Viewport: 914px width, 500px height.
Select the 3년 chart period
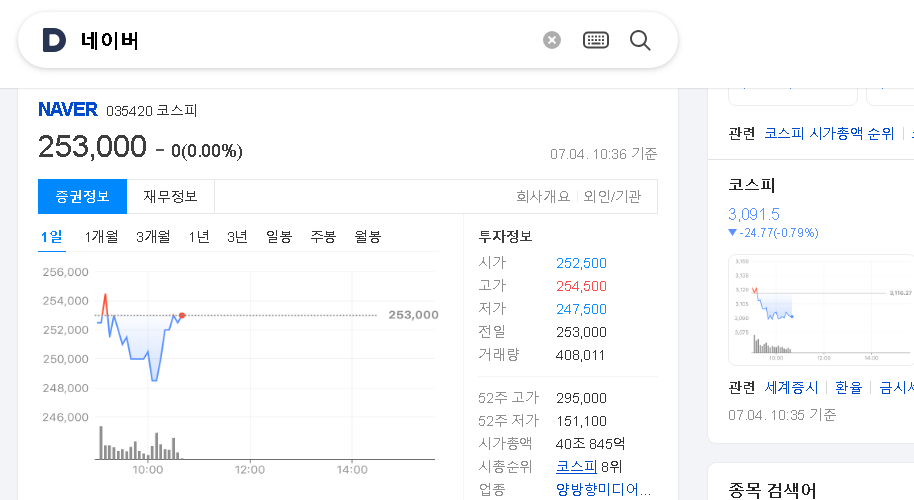(x=237, y=237)
